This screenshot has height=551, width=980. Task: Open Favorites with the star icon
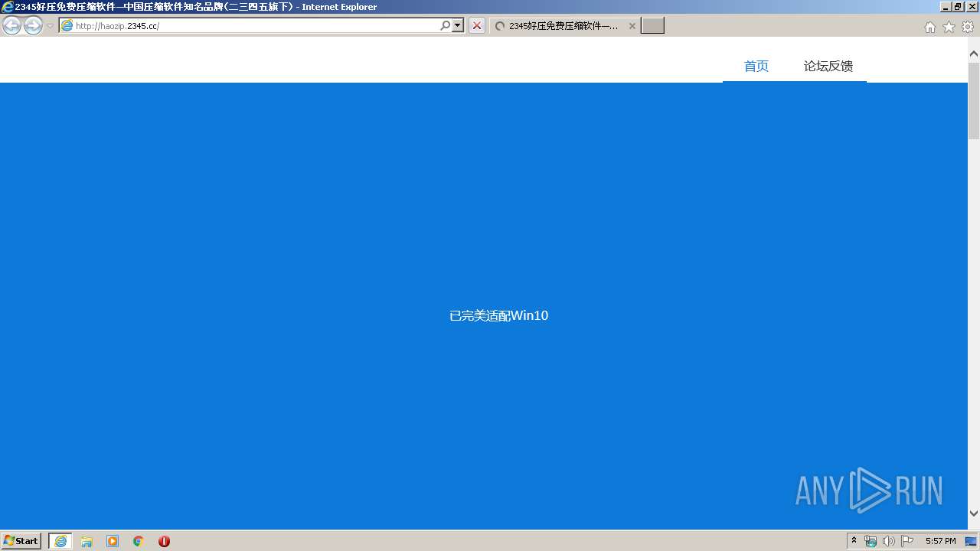click(x=949, y=27)
